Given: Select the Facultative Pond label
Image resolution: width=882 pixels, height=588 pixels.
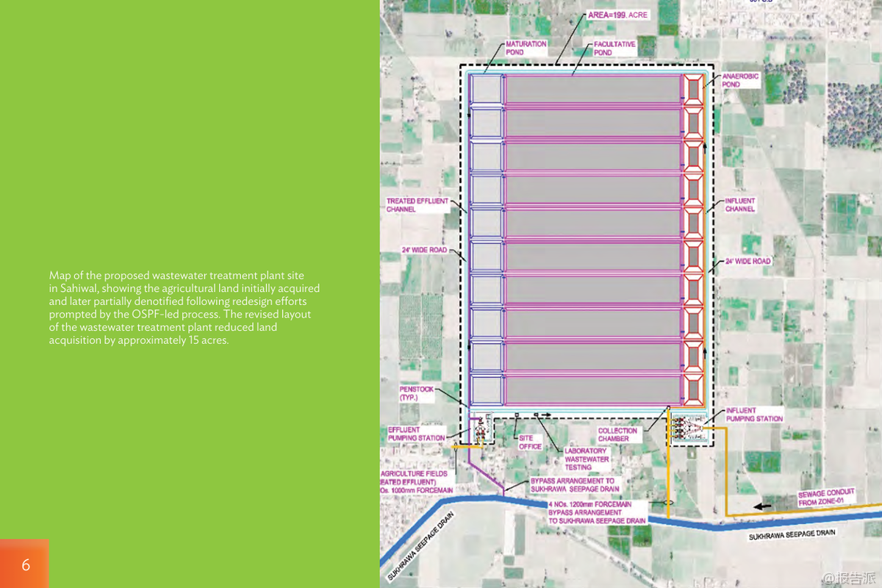Looking at the screenshot, I should [614, 49].
